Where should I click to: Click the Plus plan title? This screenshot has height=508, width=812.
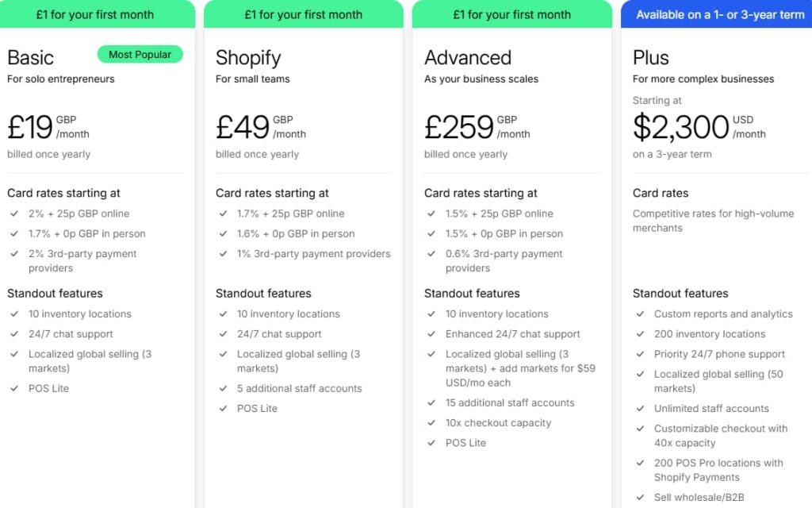pos(650,57)
